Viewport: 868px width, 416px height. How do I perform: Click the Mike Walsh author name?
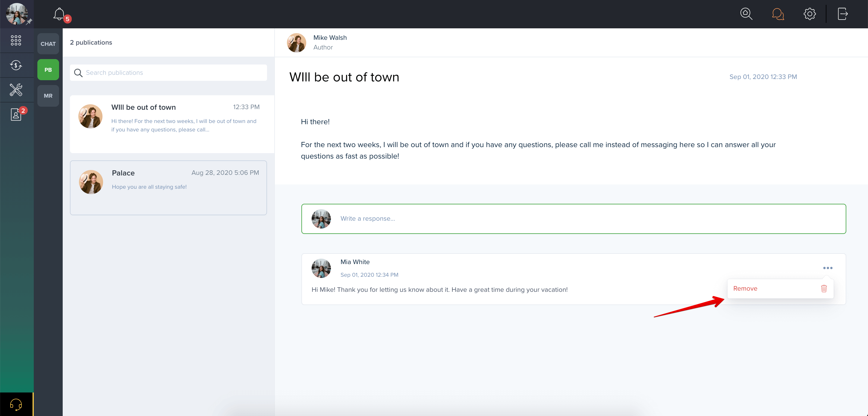click(330, 38)
